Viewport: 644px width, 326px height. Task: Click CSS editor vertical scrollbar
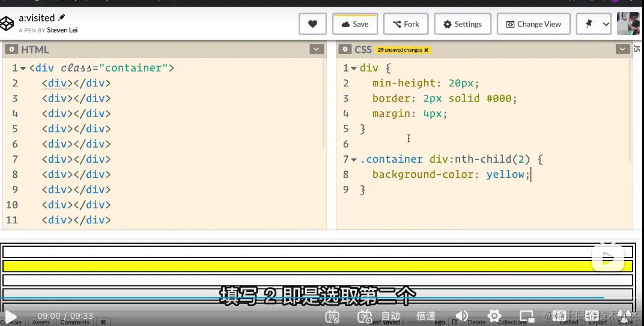(x=630, y=111)
